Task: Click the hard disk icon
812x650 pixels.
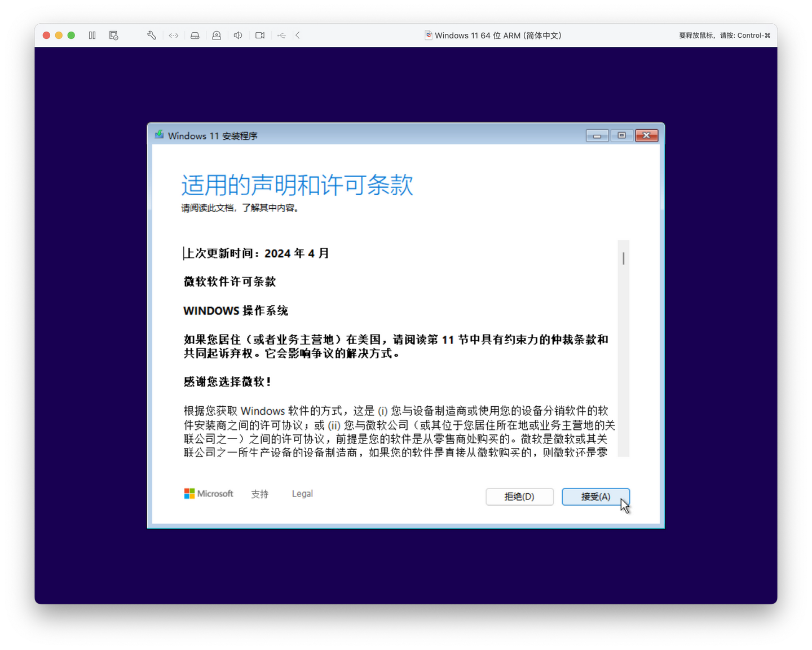Action: 195,36
